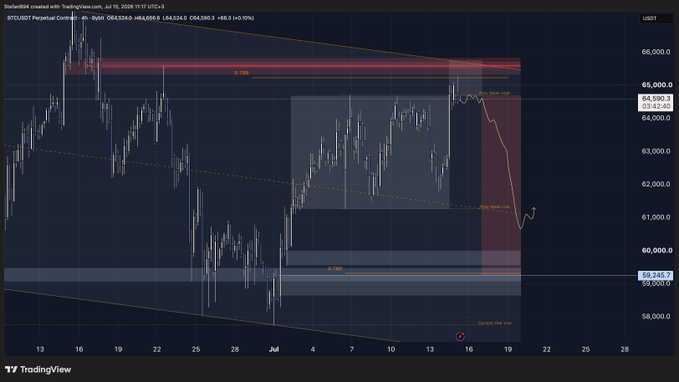
Task: Click the 65,000.0 price axis label
Action: pyautogui.click(x=657, y=85)
